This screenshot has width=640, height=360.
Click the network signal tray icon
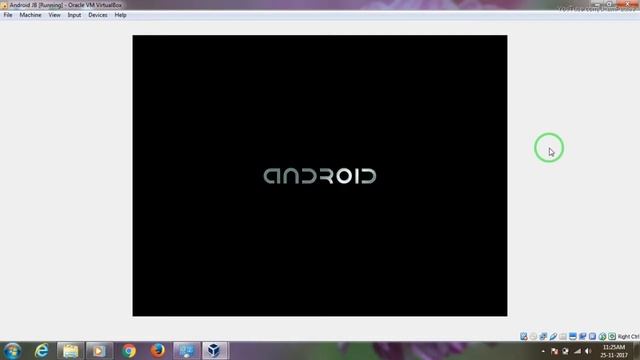pyautogui.click(x=577, y=351)
